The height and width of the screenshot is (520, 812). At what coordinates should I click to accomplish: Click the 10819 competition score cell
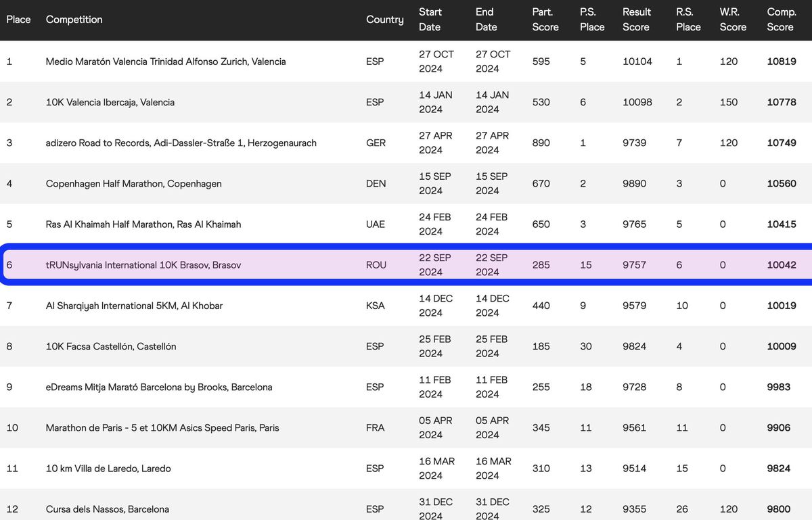782,62
